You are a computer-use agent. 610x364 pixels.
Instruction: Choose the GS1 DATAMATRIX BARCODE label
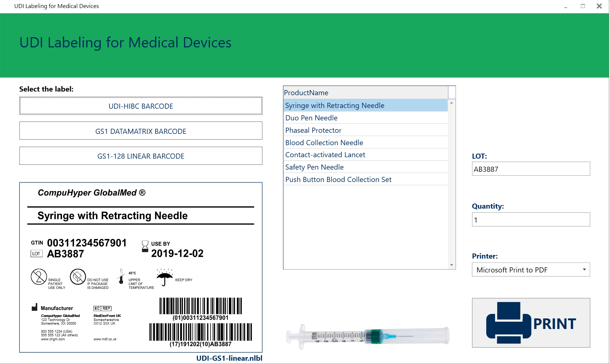pyautogui.click(x=141, y=131)
